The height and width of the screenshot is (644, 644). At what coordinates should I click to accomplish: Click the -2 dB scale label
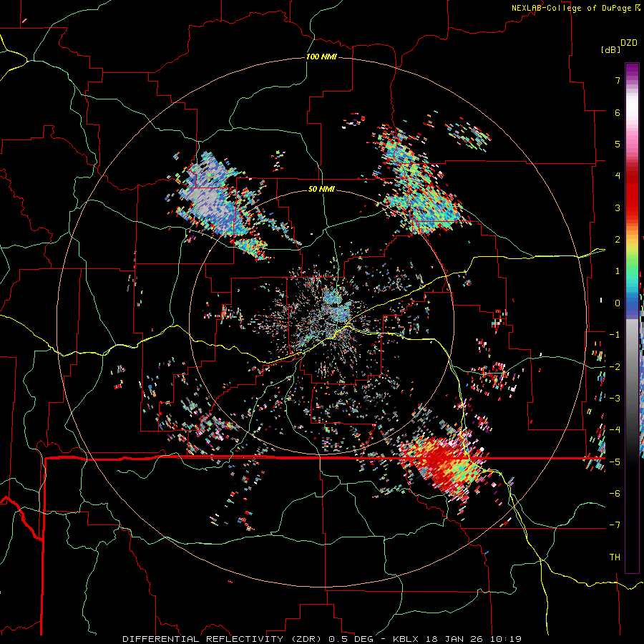point(615,366)
